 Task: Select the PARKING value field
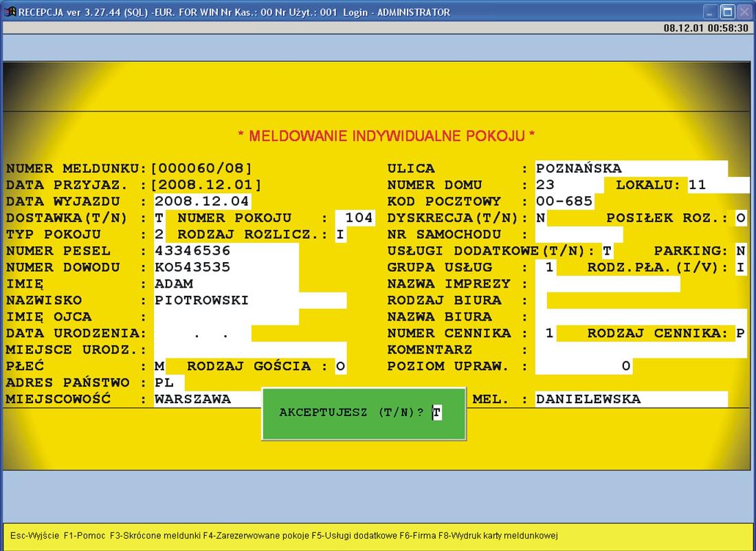740,251
